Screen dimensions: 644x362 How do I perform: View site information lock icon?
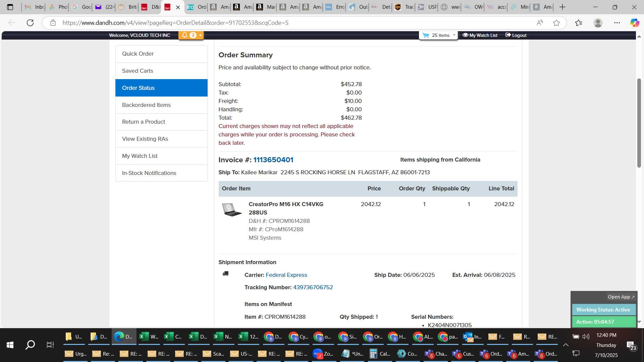(x=53, y=23)
